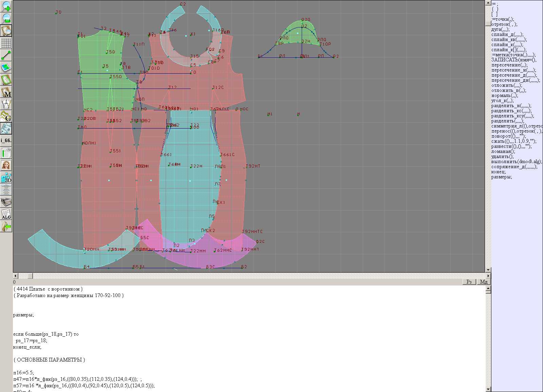Click the zoom in magnifier icon

tap(6, 6)
